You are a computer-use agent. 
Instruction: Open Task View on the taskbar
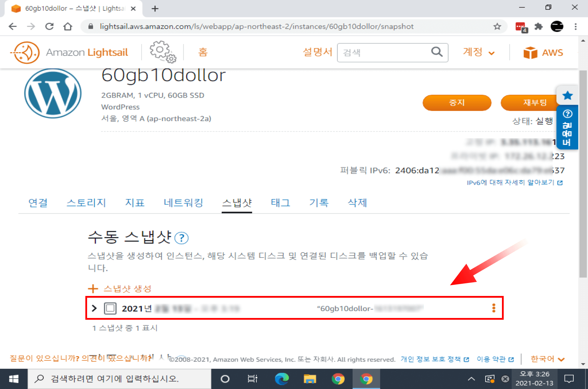click(x=252, y=379)
